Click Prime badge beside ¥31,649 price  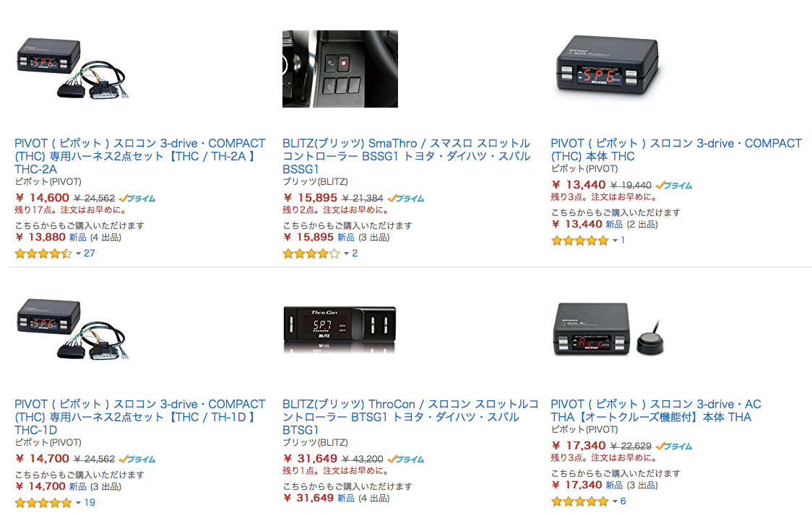coord(405,459)
